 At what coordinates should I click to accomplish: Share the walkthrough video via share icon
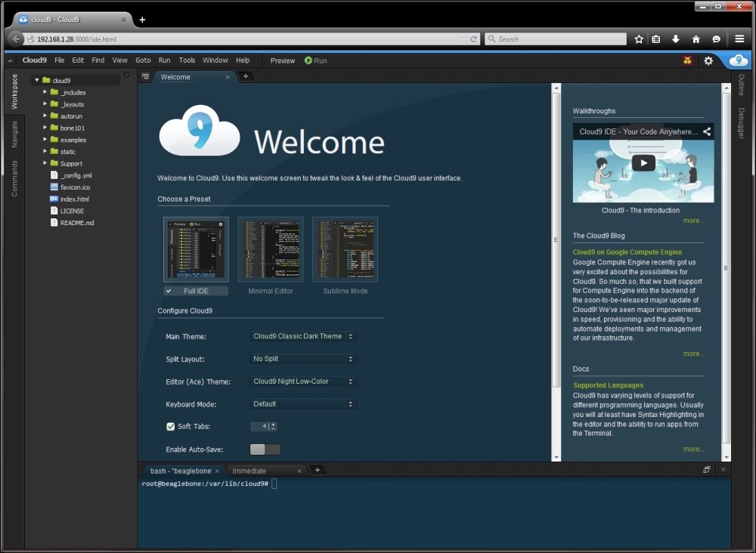(x=707, y=131)
